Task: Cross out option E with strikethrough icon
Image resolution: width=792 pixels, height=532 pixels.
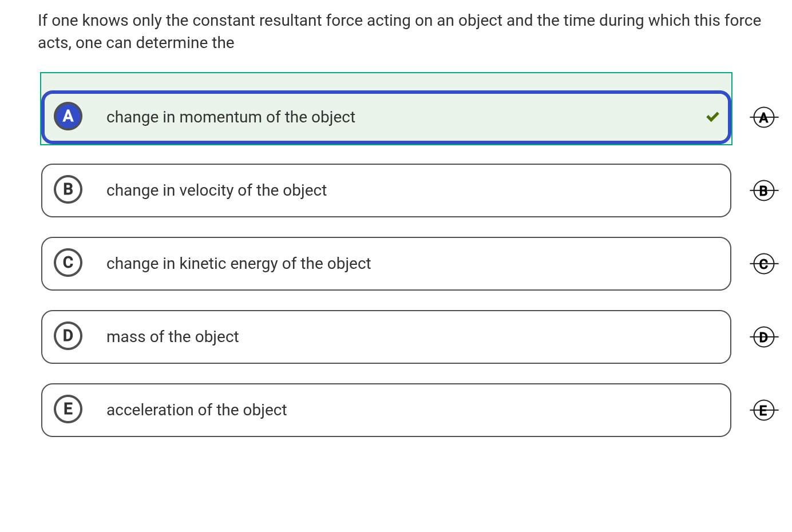Action: pyautogui.click(x=763, y=410)
